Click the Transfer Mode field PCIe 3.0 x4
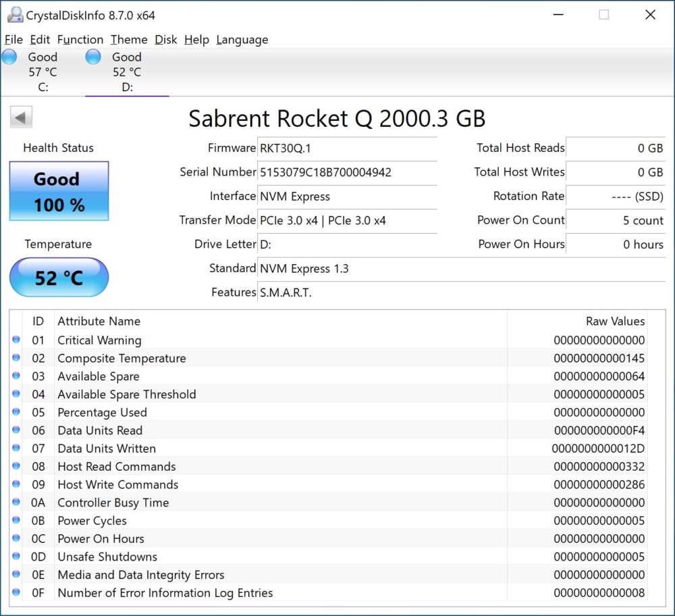Image resolution: width=675 pixels, height=616 pixels. point(348,221)
